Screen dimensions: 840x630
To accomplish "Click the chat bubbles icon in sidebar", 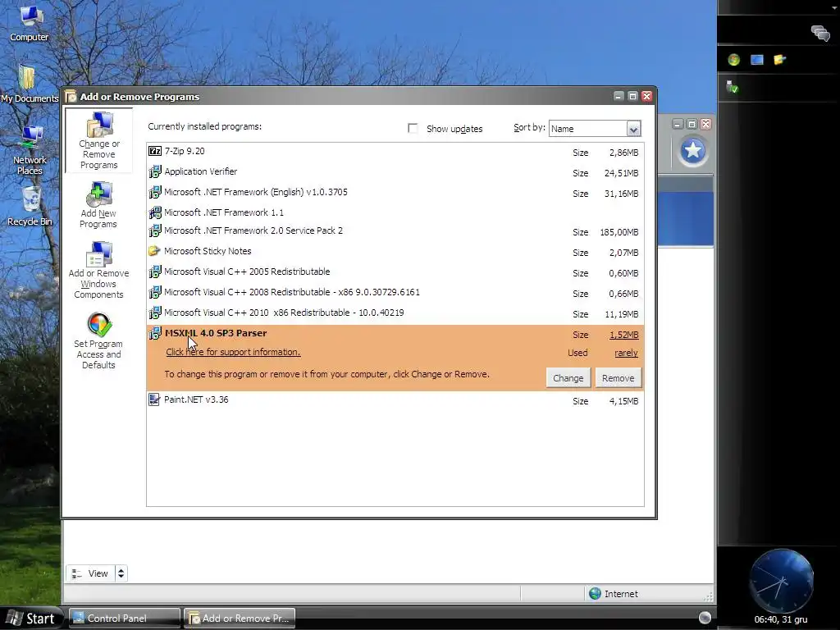I will tap(820, 33).
